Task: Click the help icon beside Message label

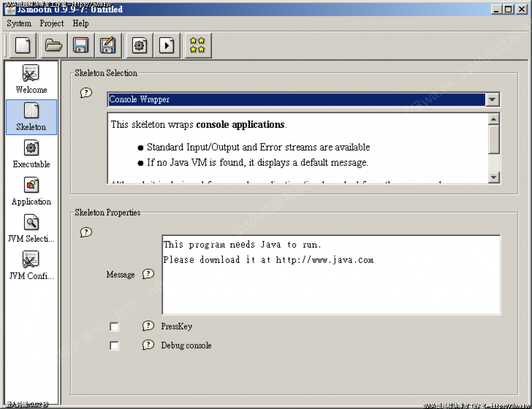Action: pyautogui.click(x=149, y=274)
